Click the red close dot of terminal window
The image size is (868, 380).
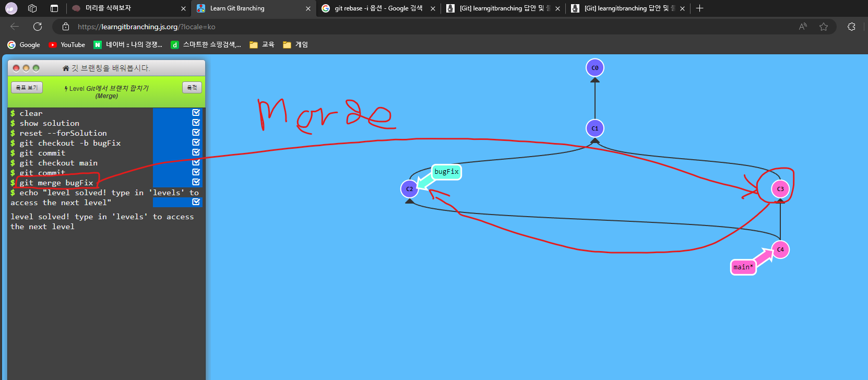click(16, 68)
